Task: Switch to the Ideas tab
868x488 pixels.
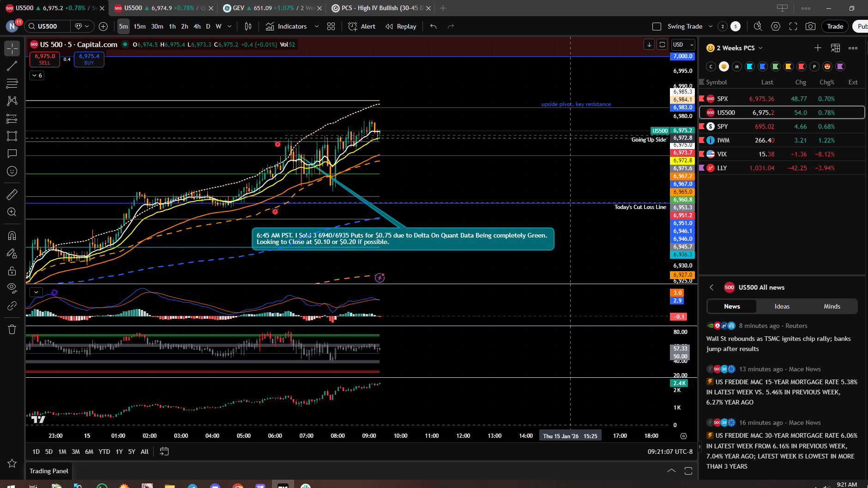Action: click(x=782, y=306)
